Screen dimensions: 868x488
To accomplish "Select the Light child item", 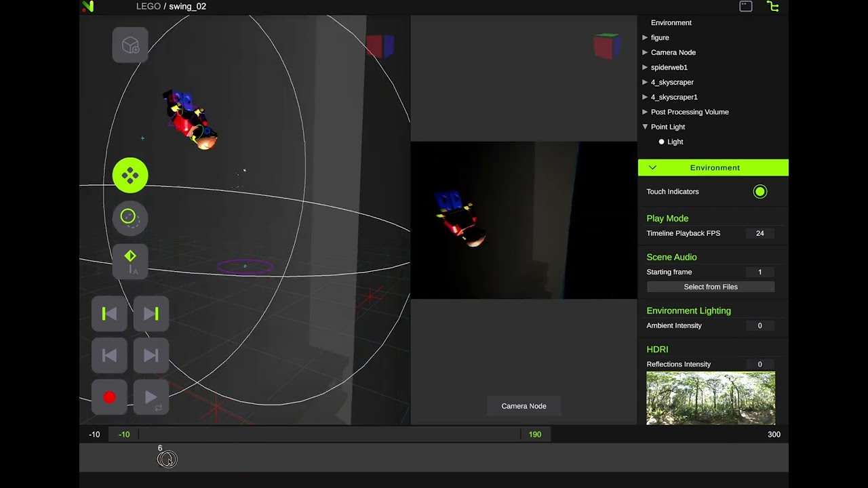I will coord(675,142).
